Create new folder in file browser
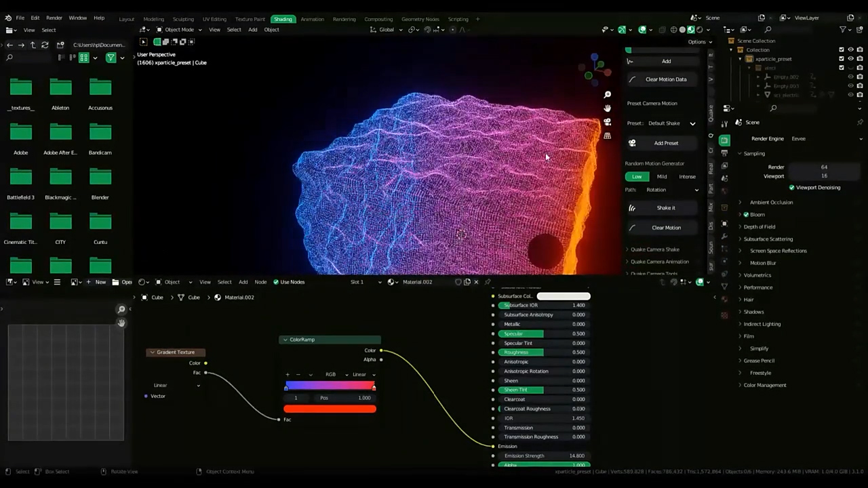 pos(60,45)
